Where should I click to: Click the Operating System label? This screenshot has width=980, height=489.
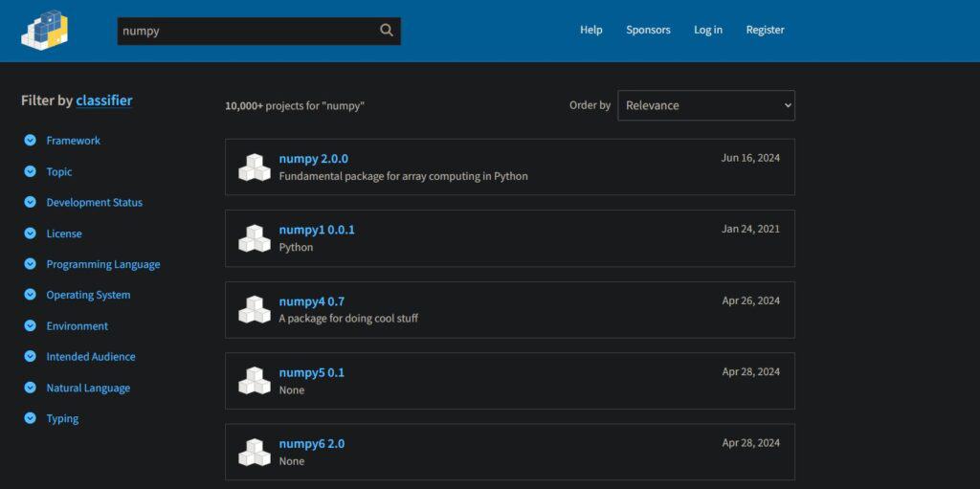pos(88,295)
